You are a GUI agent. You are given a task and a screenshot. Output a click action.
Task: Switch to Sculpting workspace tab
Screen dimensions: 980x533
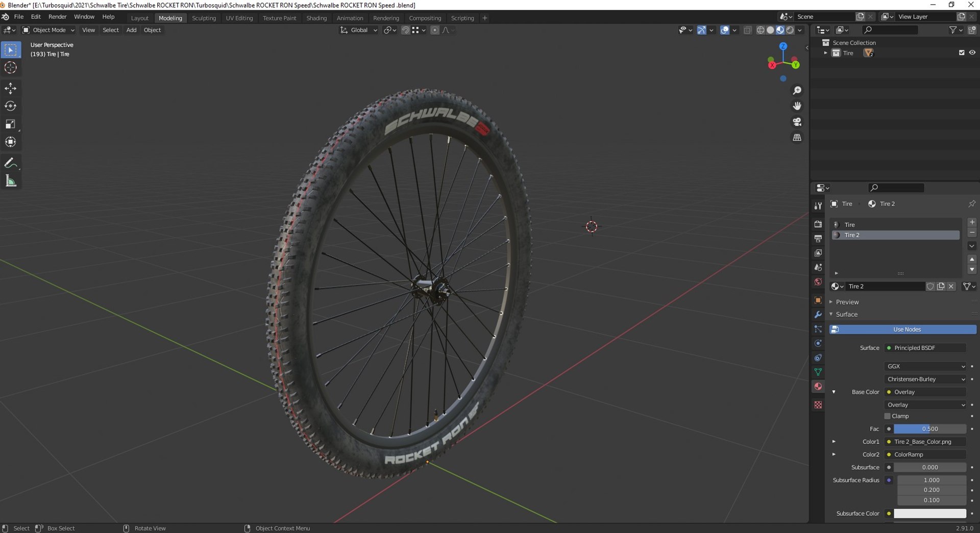point(204,18)
